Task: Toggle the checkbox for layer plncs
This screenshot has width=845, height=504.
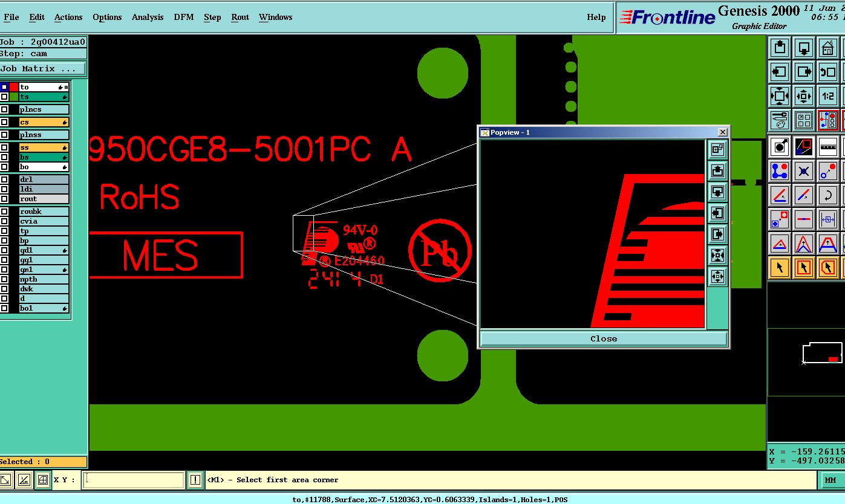Action: tap(4, 110)
